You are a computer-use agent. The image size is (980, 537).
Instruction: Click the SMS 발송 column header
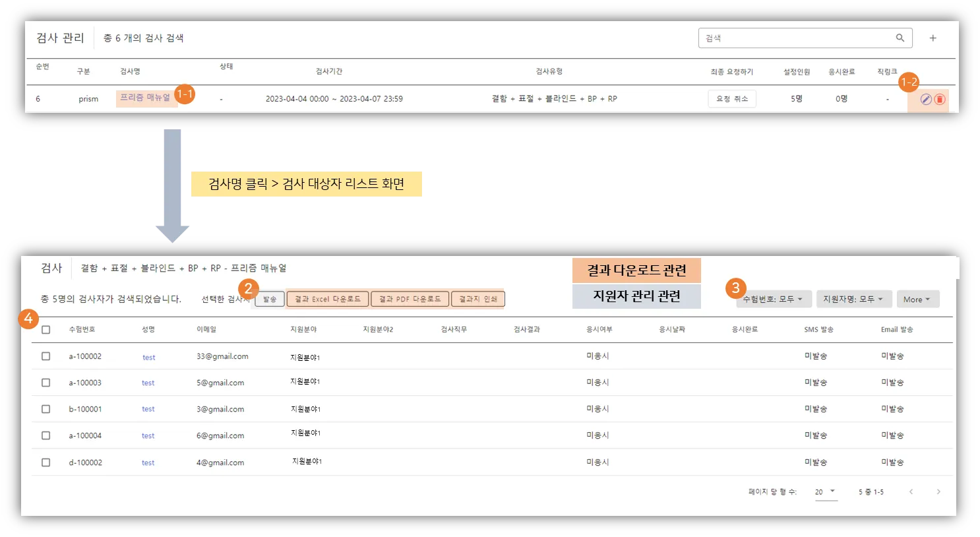pyautogui.click(x=819, y=330)
